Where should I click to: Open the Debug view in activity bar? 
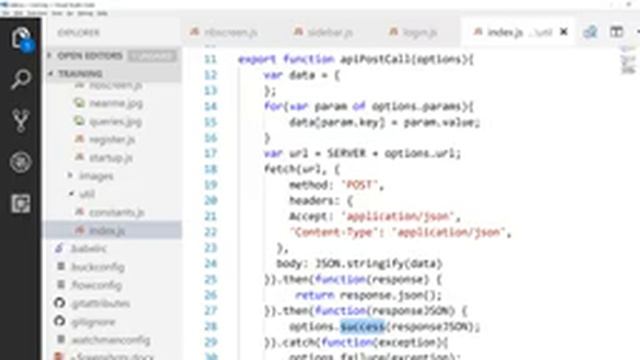20,162
